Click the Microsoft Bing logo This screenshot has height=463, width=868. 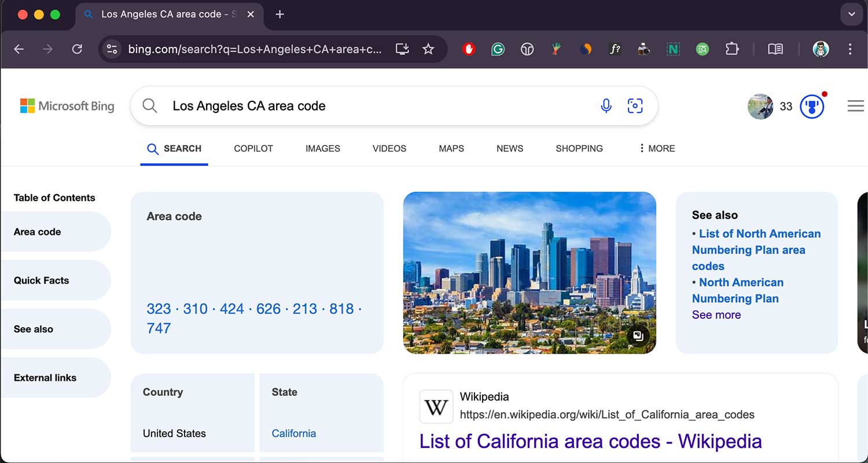tap(67, 106)
